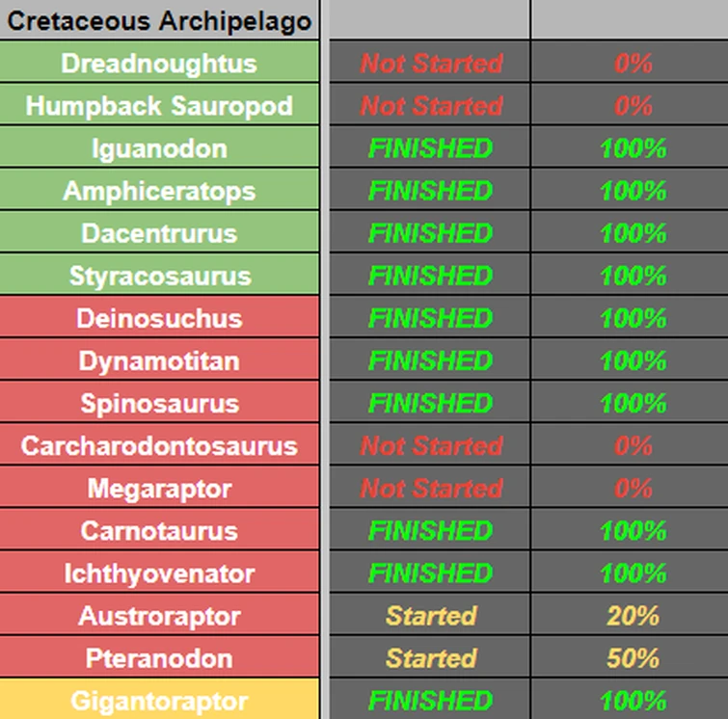Viewport: 728px width, 719px height.
Task: Select the Dacentrurus row label
Action: click(x=159, y=232)
